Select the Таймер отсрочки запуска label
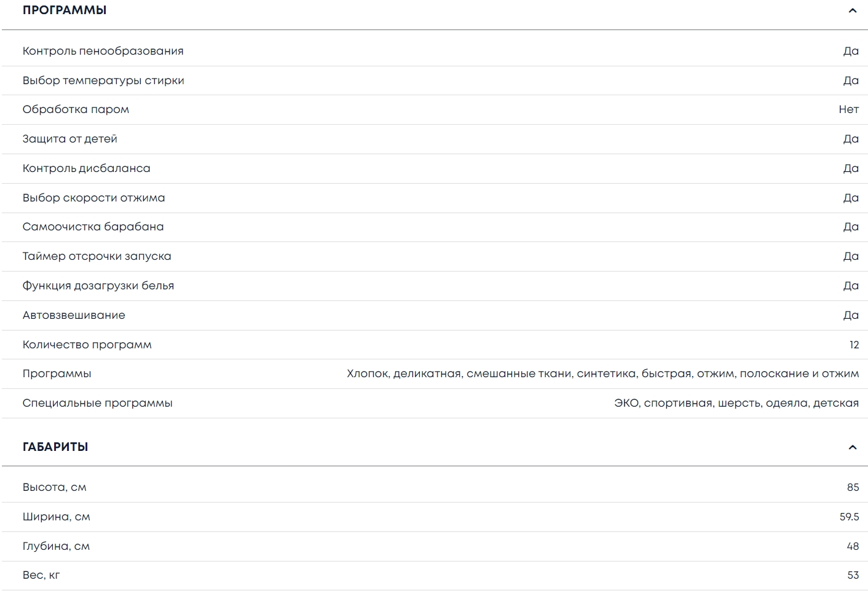 coord(97,256)
